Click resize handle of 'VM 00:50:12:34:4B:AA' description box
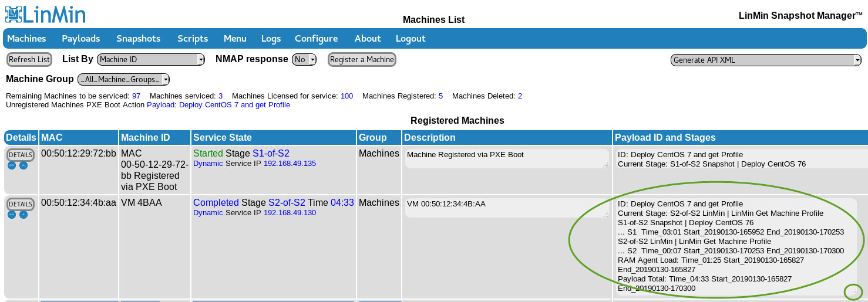Viewport: 868px width, 302px height. [605, 215]
